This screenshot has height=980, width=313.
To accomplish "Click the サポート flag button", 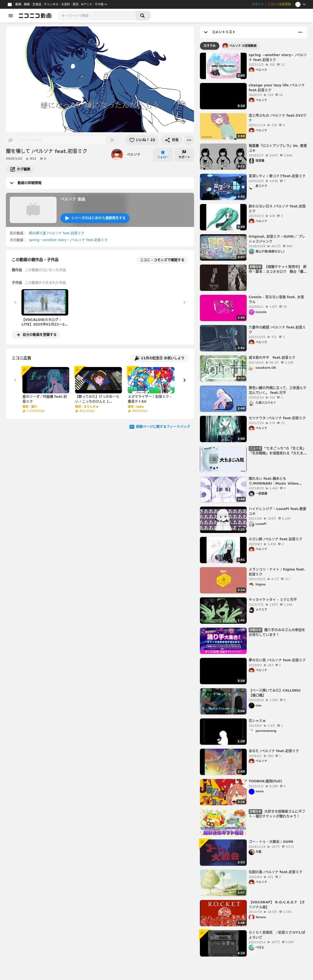I will pos(184,154).
